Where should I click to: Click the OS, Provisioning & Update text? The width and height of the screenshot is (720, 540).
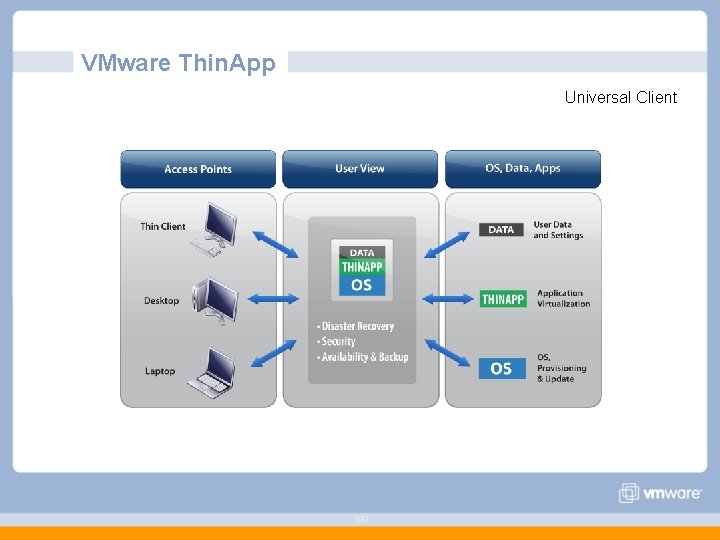coord(562,368)
